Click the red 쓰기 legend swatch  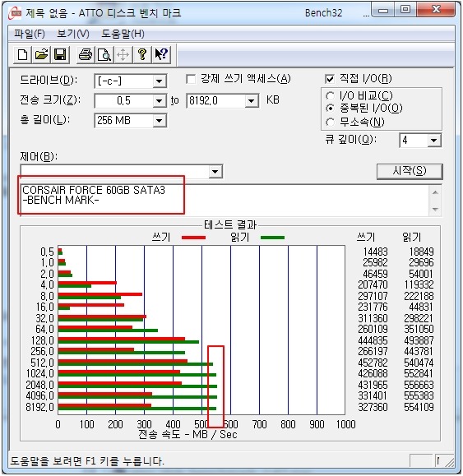tap(194, 238)
